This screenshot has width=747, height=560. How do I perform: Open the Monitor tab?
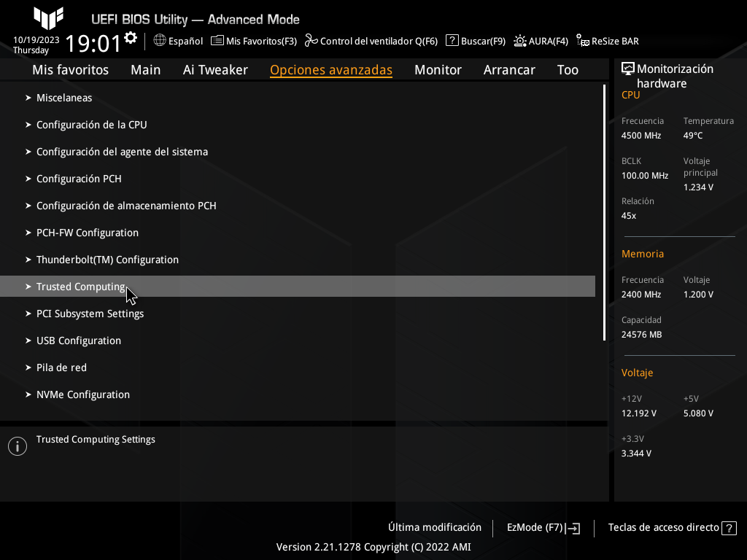(438, 70)
